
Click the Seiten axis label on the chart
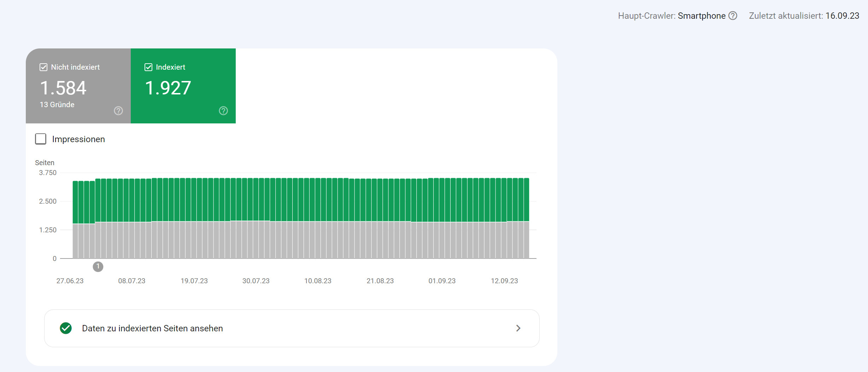(45, 162)
